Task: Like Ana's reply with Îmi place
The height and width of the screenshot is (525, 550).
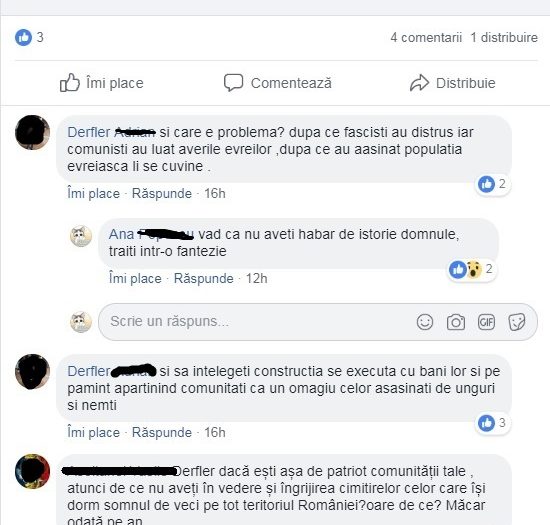Action: (135, 278)
